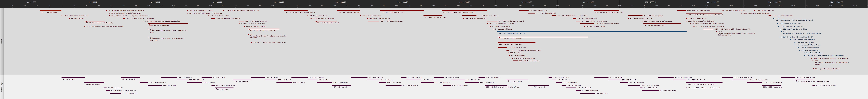Click 'The Druthal Wall' event

[546, 13]
